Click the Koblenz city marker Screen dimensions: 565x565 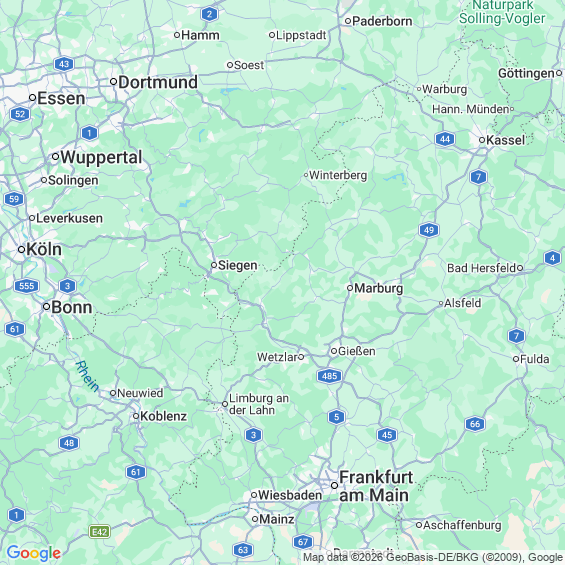point(136,416)
